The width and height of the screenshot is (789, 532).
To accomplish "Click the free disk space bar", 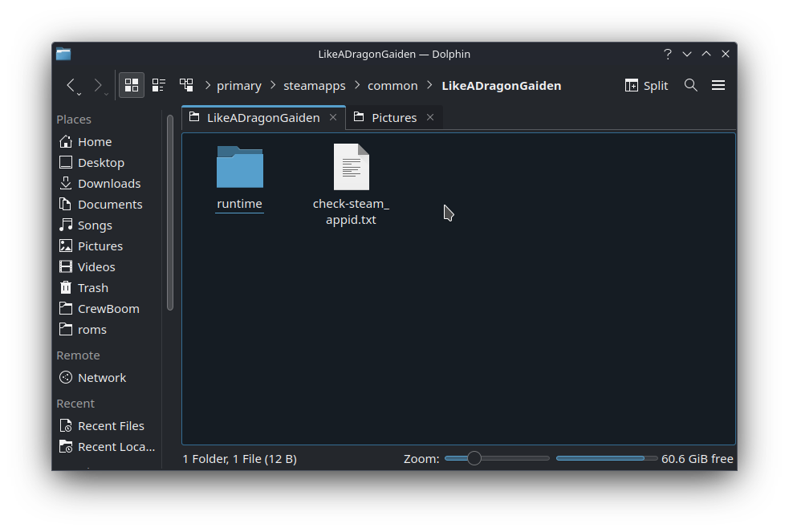I will (x=606, y=459).
